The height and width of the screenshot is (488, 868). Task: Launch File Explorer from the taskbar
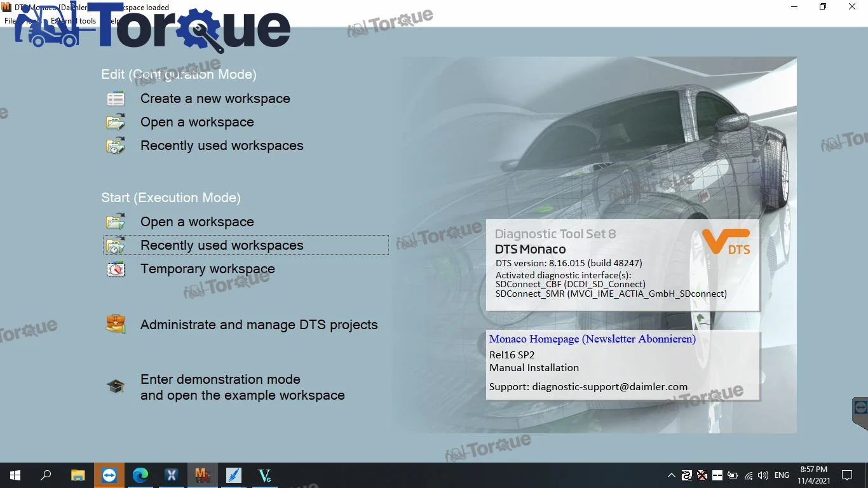tap(78, 475)
